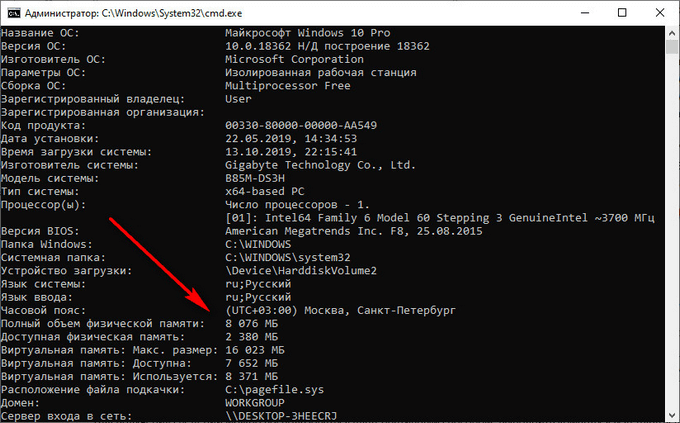Screen dimensions: 680x423
Task: Click the value '10.0.18362 Н/Д построение 18362'
Action: (x=327, y=46)
